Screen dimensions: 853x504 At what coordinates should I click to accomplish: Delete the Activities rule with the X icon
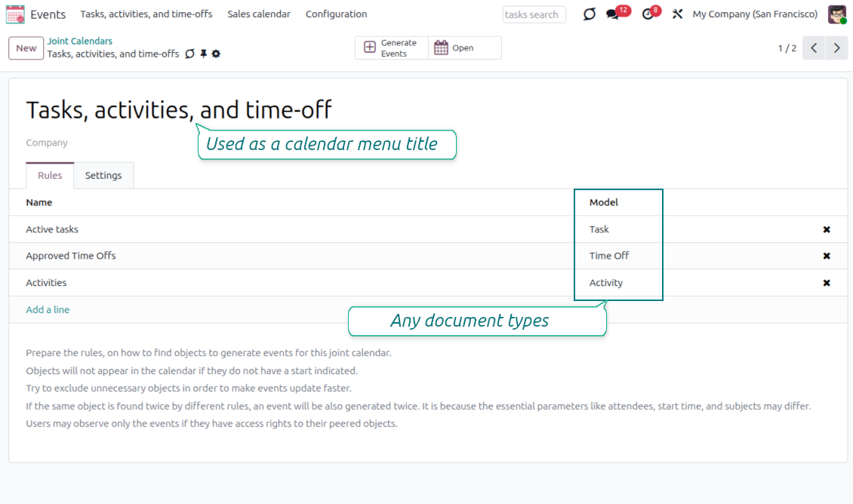827,283
